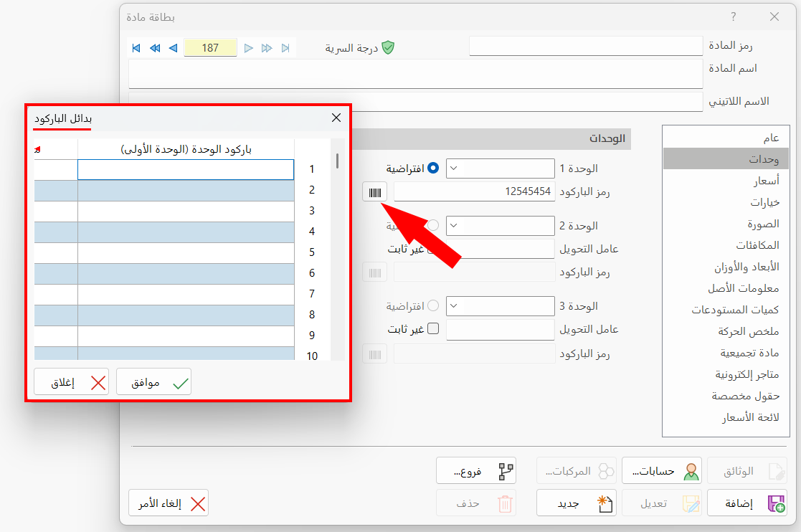Open لائحة الأسعار section
801x532 pixels.
click(726, 417)
